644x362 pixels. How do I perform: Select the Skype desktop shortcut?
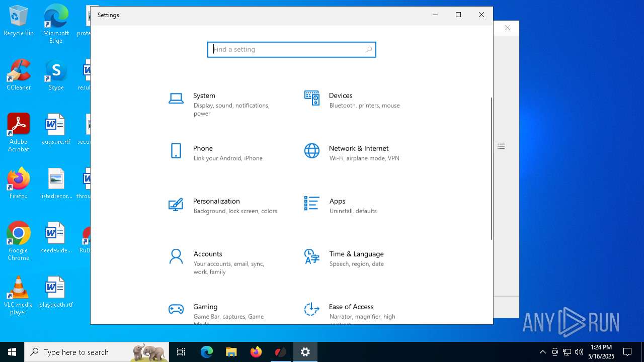coord(56,75)
